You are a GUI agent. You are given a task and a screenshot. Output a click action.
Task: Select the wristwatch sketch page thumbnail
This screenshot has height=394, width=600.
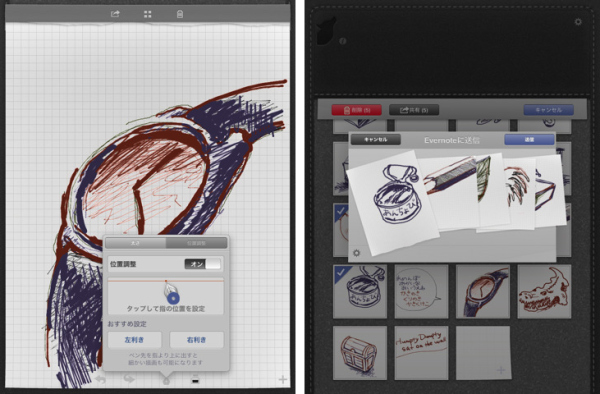(483, 291)
